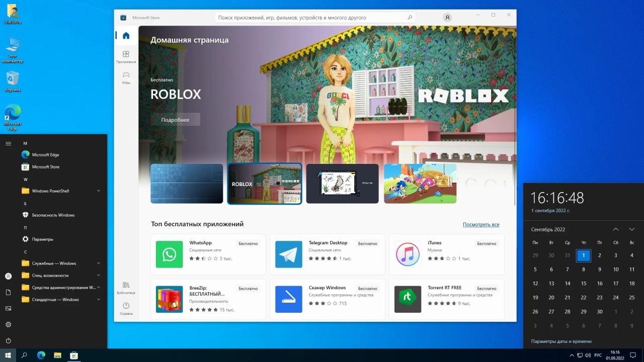Click Edge icon on the taskbar
Image resolution: width=644 pixels, height=362 pixels.
coord(41,355)
